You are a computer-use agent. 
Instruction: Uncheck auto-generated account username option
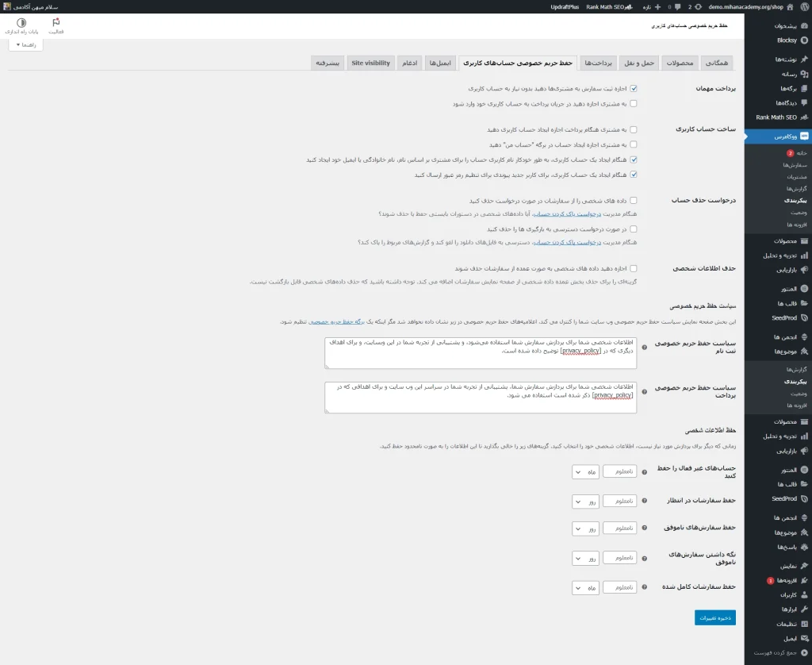634,158
